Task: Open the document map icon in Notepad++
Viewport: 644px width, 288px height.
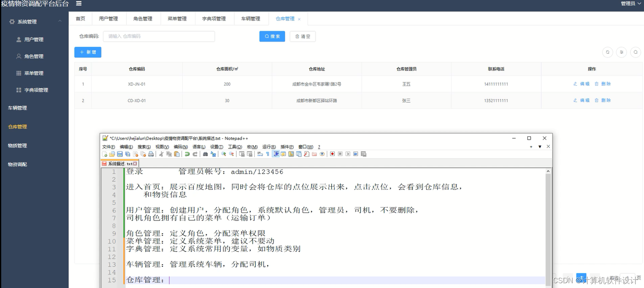Action: [x=291, y=154]
